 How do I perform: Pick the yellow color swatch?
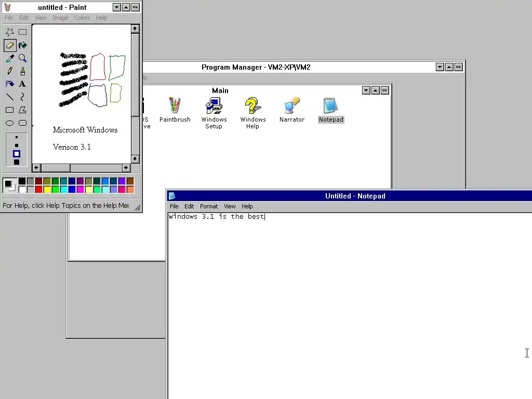pos(47,189)
